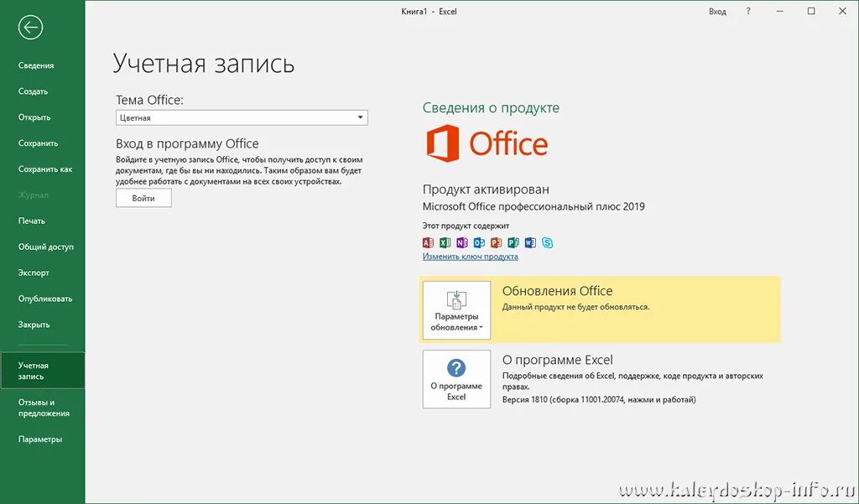Select Открыть in the sidebar

34,117
